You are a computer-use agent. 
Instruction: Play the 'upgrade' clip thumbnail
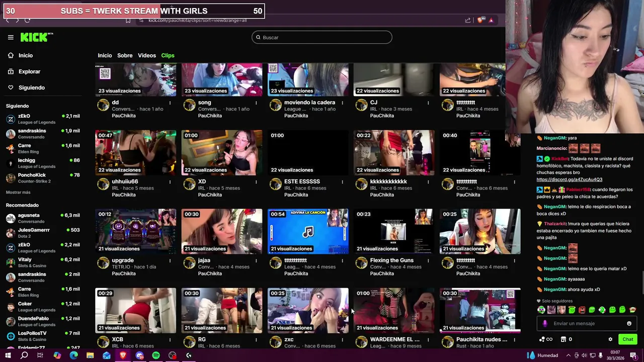point(136,231)
